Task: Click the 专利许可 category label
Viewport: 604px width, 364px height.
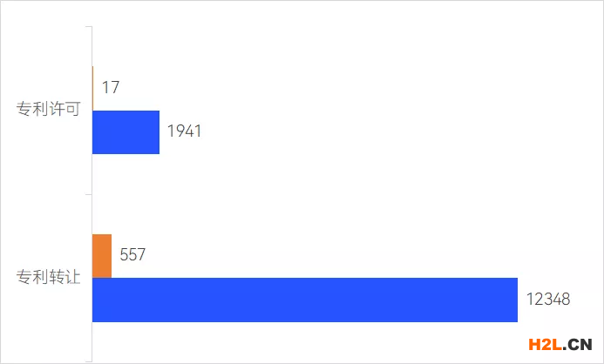Action: (48, 109)
